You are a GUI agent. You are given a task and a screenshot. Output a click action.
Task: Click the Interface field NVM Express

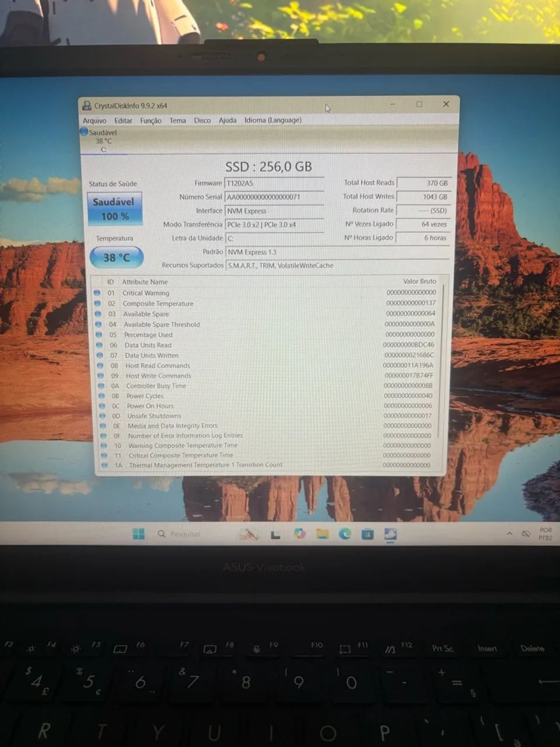[x=274, y=211]
